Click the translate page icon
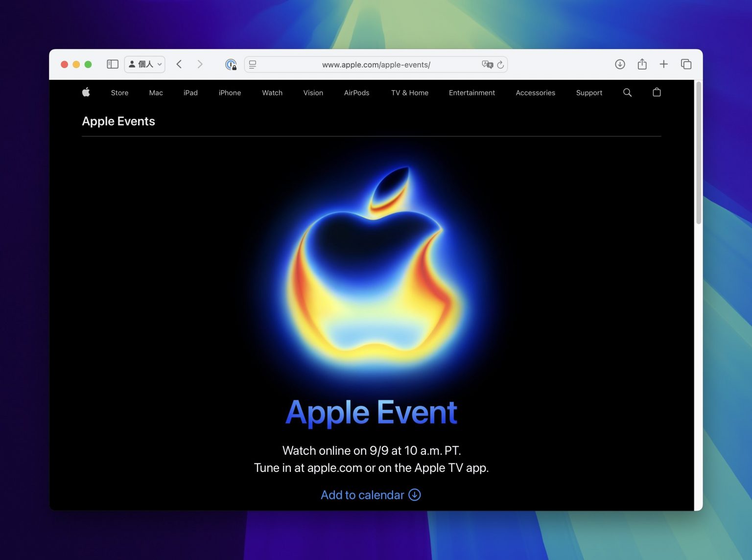 (487, 64)
